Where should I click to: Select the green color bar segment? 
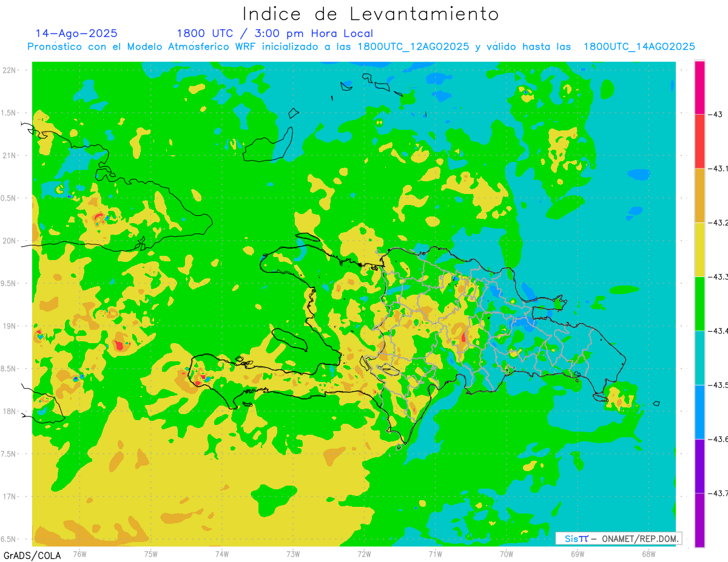699,303
